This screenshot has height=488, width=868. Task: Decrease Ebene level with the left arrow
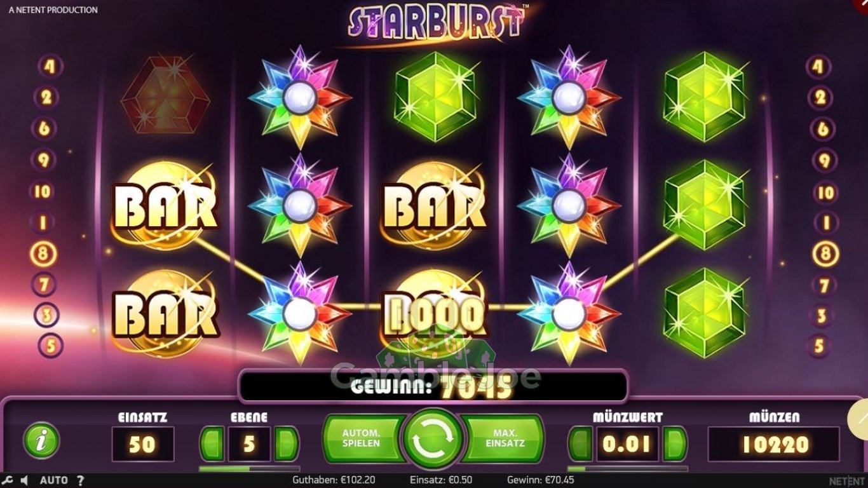[x=212, y=444]
